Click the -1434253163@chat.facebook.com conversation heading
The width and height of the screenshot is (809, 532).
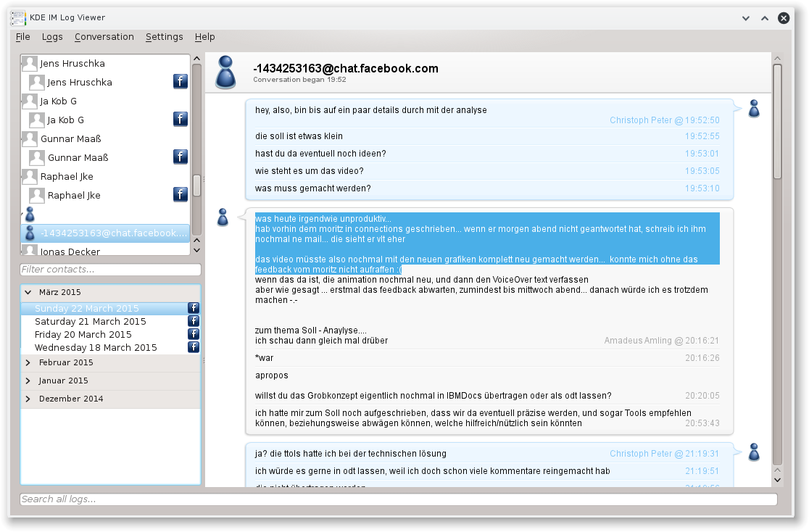pos(346,68)
